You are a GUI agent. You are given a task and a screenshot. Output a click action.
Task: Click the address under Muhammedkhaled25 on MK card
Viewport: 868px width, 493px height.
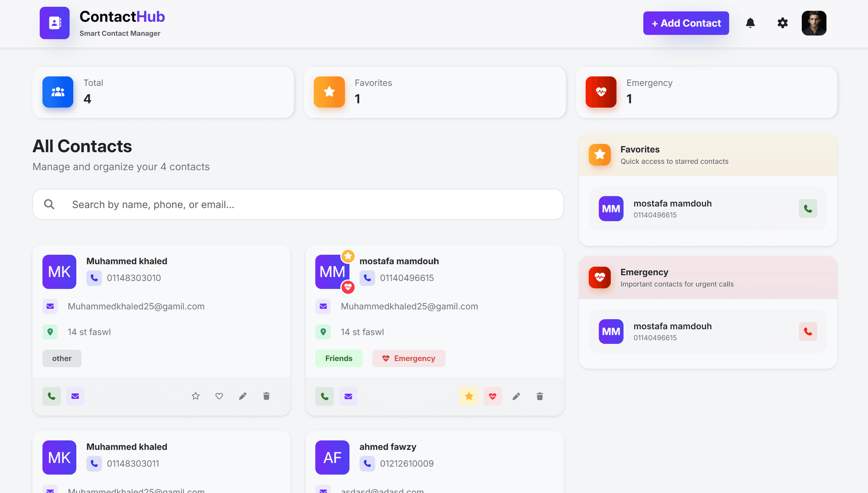coord(89,332)
